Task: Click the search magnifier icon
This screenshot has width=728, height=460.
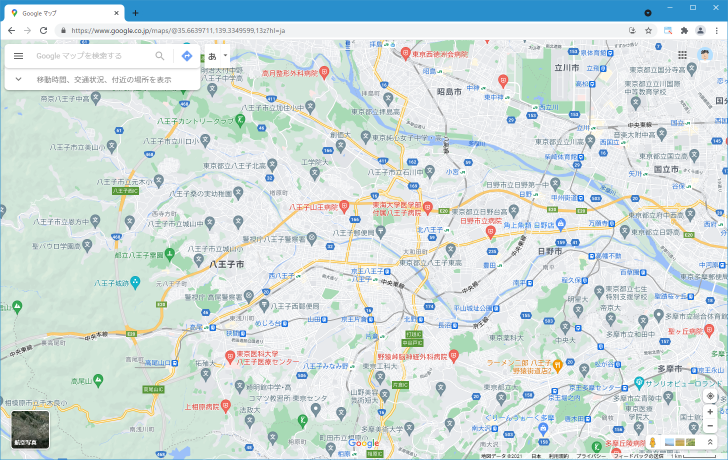Action: point(160,56)
